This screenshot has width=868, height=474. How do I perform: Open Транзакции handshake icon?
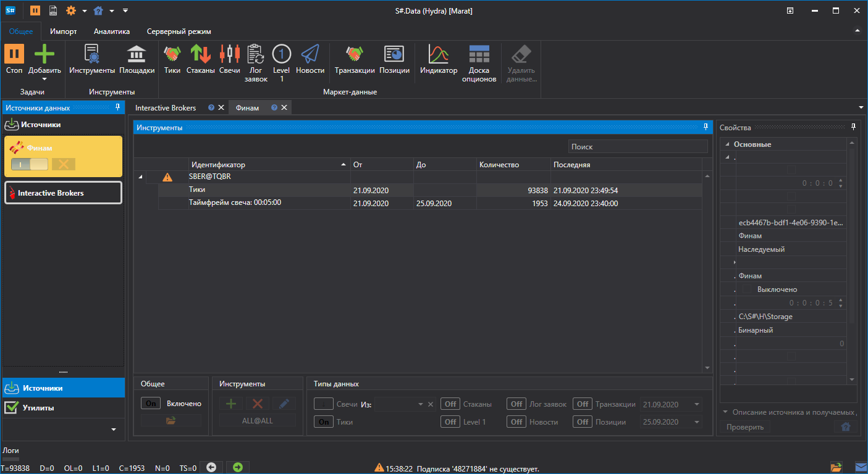[x=355, y=54]
